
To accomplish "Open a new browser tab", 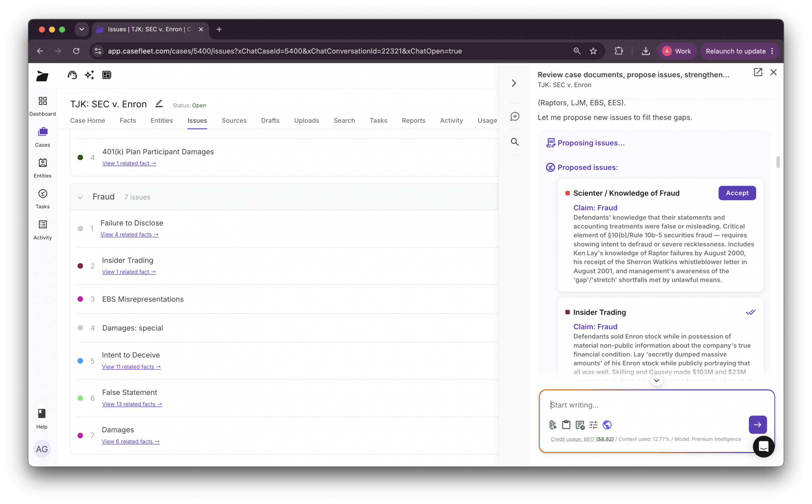I will tap(219, 29).
